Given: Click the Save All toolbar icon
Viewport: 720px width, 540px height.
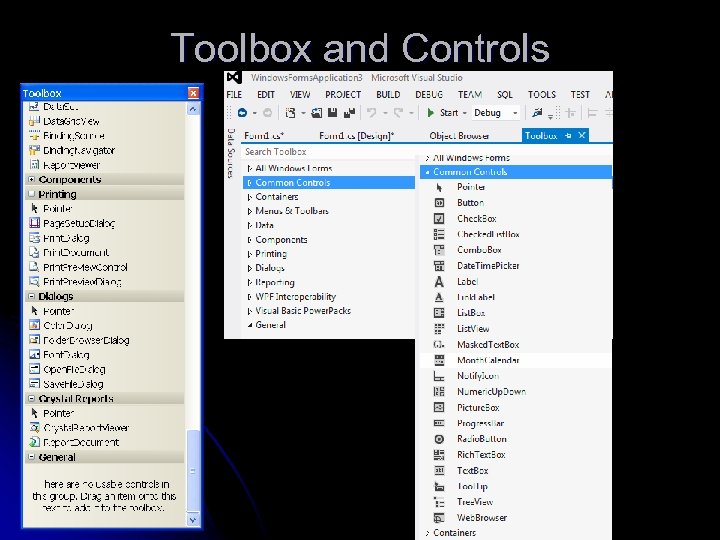Looking at the screenshot, I should click(349, 112).
